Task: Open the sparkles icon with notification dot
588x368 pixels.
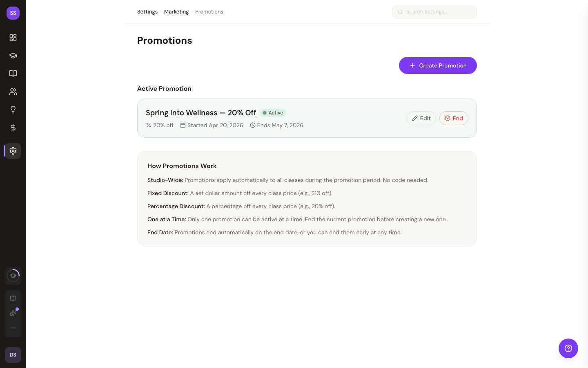Action: coord(13,313)
